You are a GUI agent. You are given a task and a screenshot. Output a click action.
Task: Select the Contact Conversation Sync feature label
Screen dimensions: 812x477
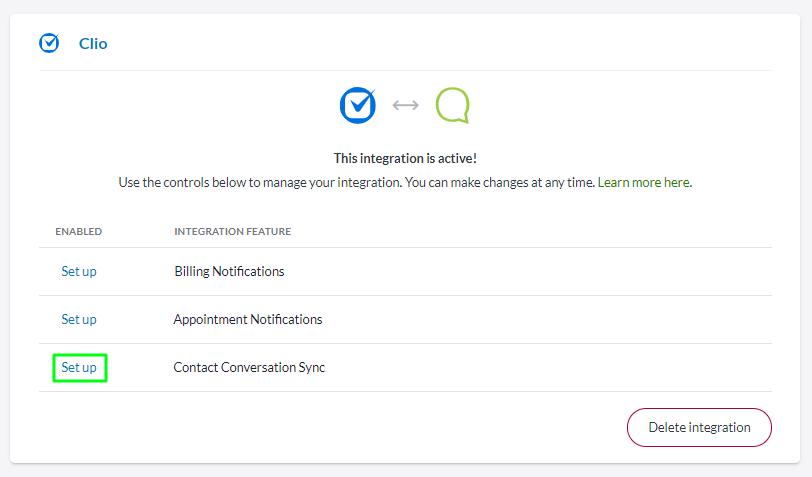[x=249, y=367]
